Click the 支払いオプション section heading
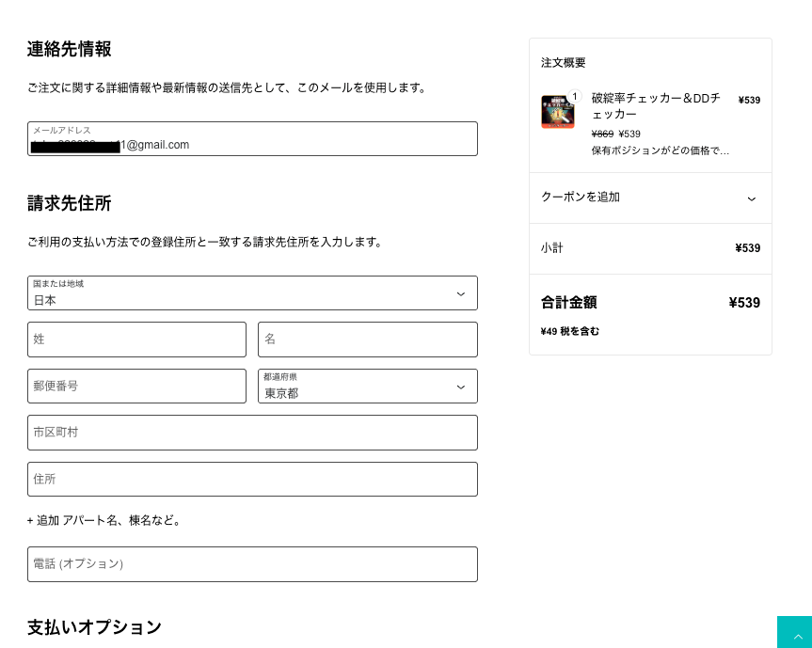This screenshot has width=812, height=648. 94,627
